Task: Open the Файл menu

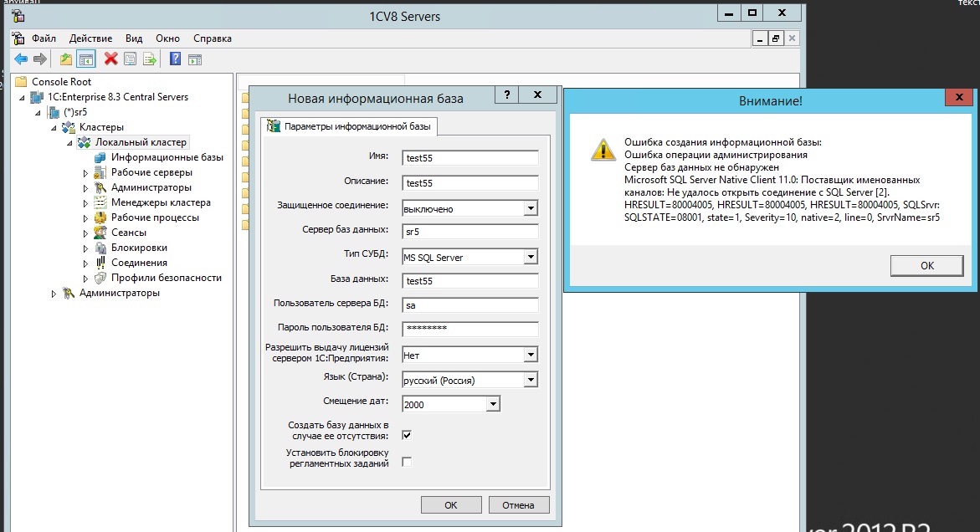Action: [44, 38]
